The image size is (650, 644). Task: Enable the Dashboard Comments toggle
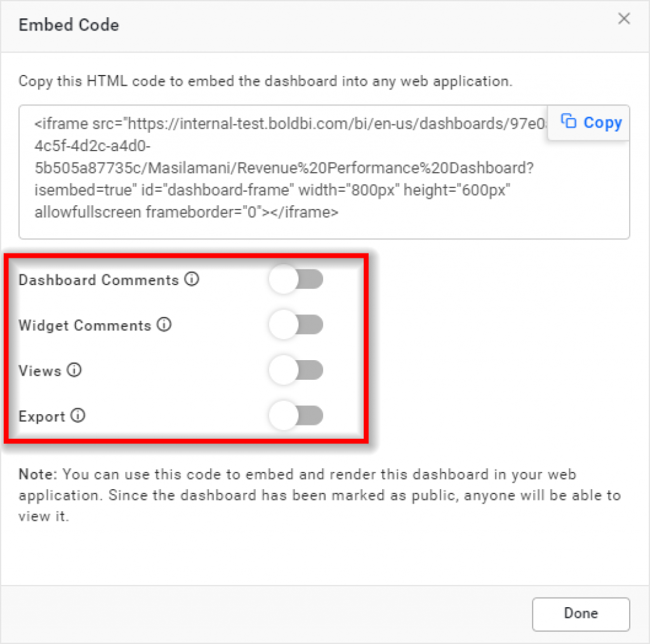click(x=296, y=279)
